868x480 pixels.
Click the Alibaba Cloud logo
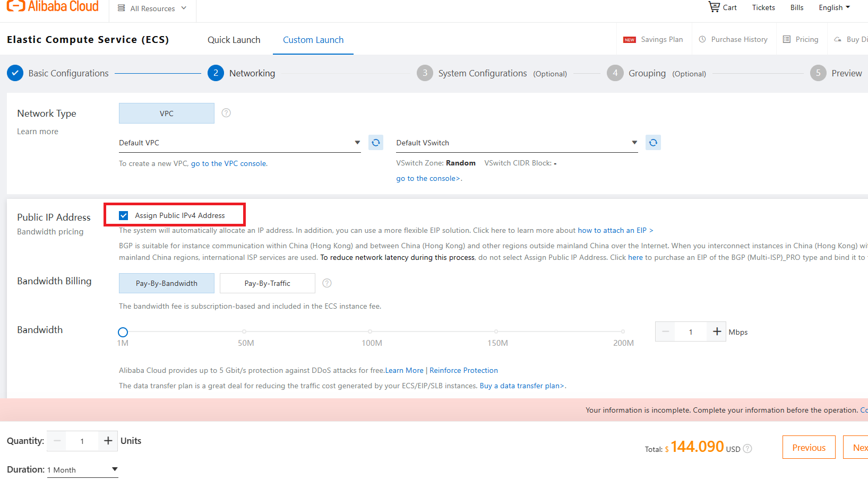(53, 7)
